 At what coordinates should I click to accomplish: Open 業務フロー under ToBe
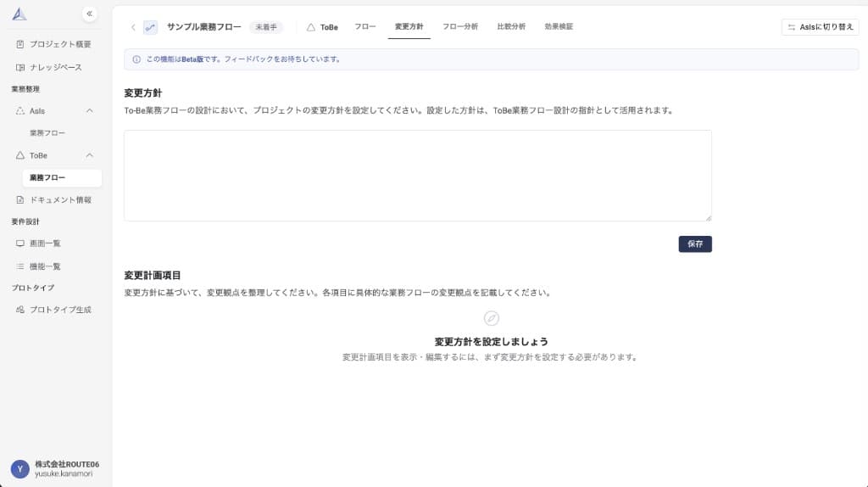pos(61,178)
